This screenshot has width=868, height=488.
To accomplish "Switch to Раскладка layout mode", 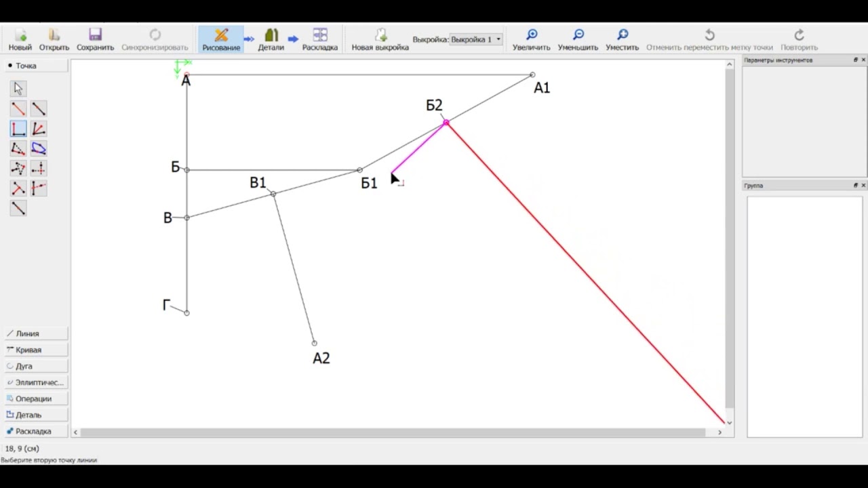I will coord(320,40).
